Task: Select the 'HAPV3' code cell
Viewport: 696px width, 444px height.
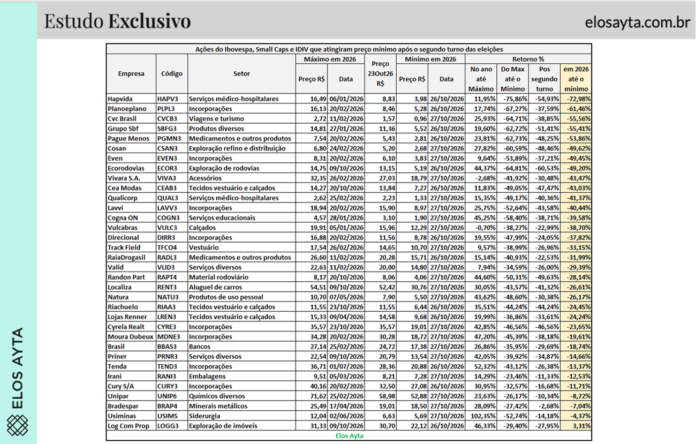Action: (x=172, y=99)
